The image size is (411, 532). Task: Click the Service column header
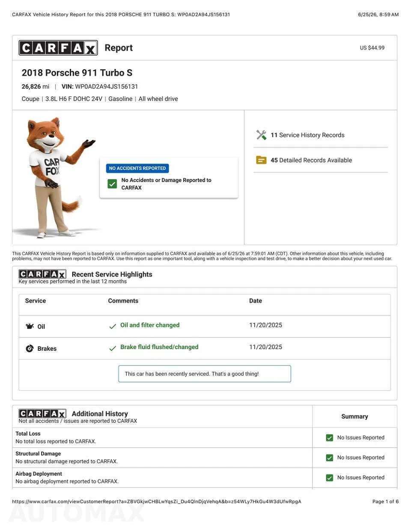click(x=36, y=301)
